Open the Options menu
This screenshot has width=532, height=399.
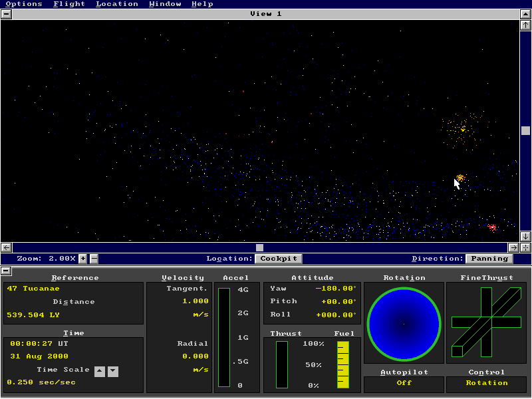(24, 4)
